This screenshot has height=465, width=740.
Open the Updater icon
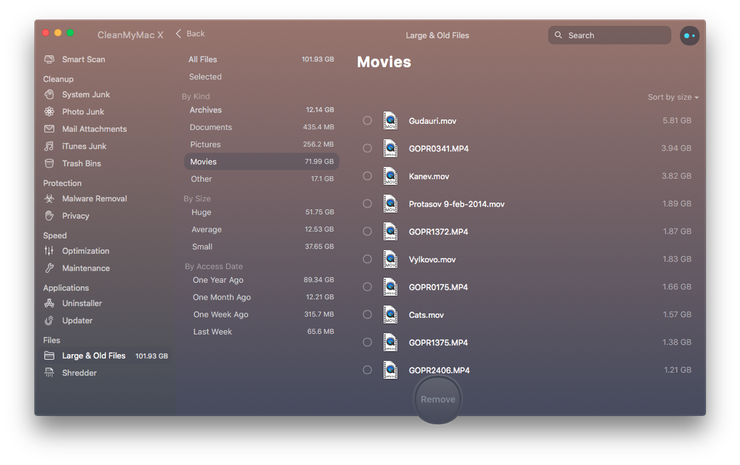[49, 321]
